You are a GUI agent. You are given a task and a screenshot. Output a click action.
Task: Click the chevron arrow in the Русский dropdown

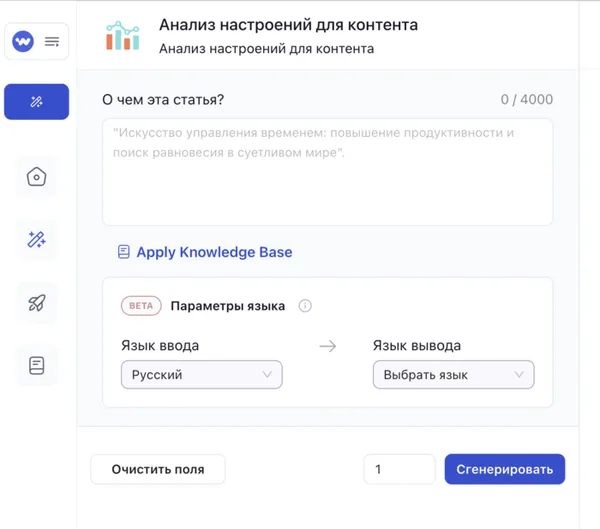[267, 375]
